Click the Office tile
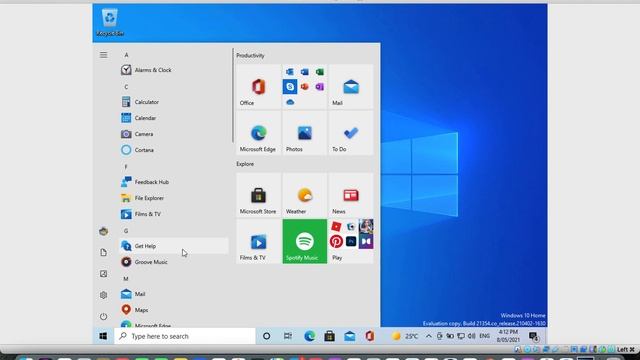Image resolution: width=640 pixels, height=360 pixels. tap(258, 87)
